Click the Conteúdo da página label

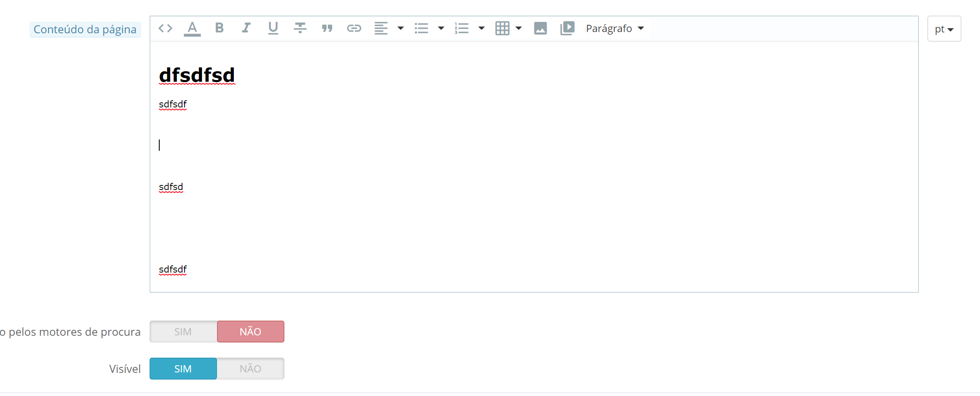[85, 29]
